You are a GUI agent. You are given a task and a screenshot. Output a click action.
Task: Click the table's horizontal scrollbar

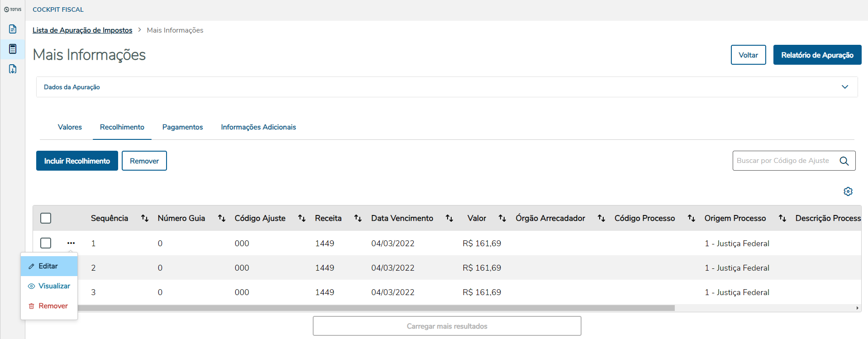click(x=376, y=308)
